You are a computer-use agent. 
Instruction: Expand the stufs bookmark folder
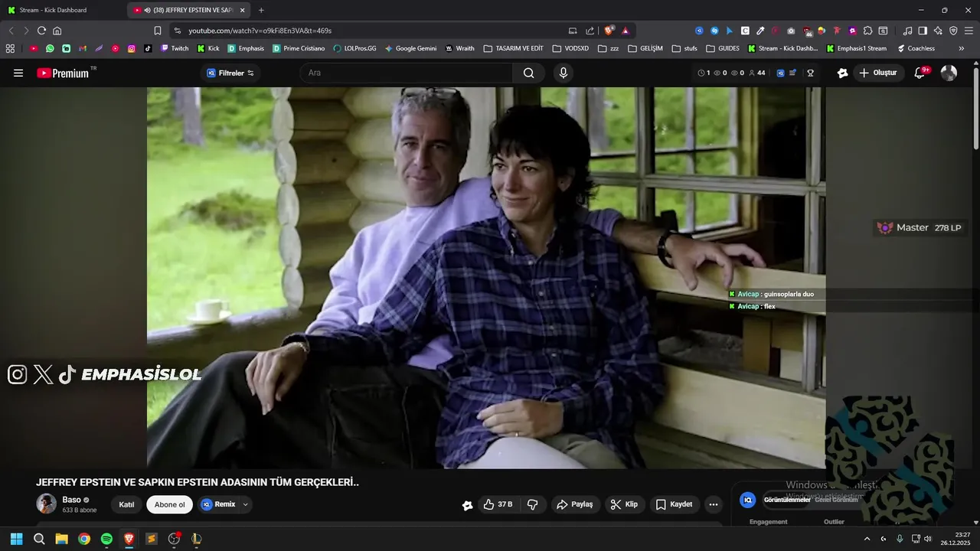(684, 48)
